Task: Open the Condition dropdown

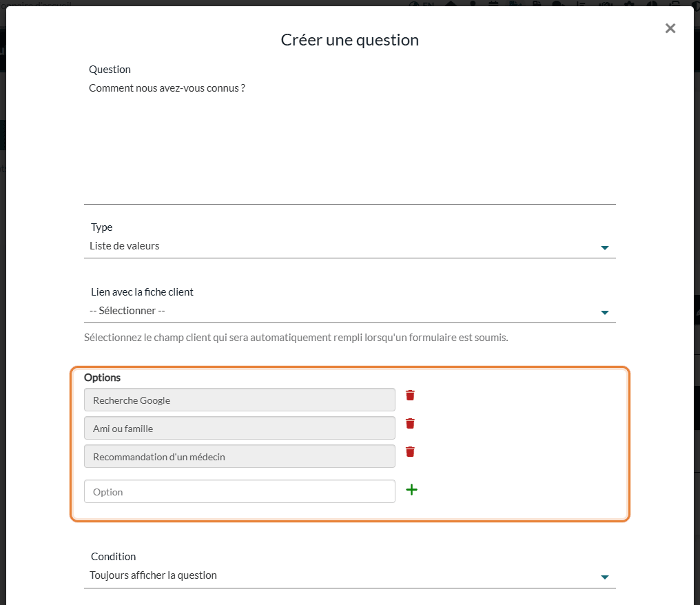Action: pyautogui.click(x=349, y=576)
